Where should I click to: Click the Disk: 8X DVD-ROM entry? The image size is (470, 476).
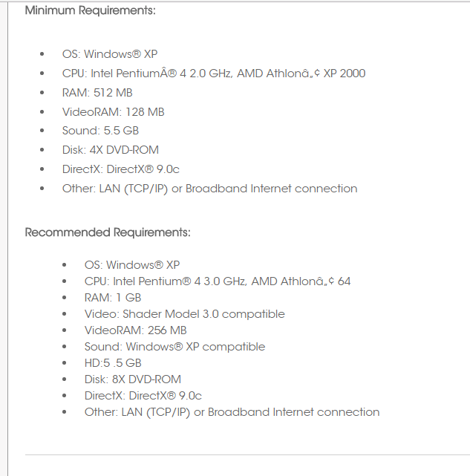(x=133, y=379)
